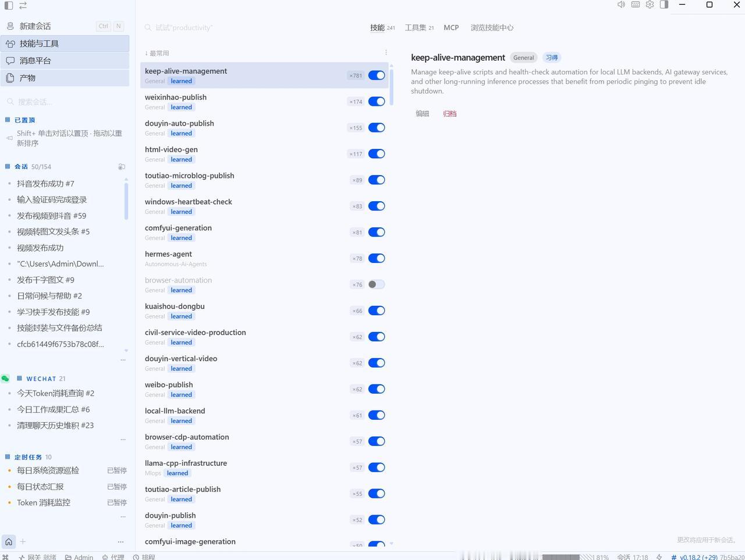Click 代理 in status bar
Image resolution: width=745 pixels, height=560 pixels.
click(x=113, y=557)
